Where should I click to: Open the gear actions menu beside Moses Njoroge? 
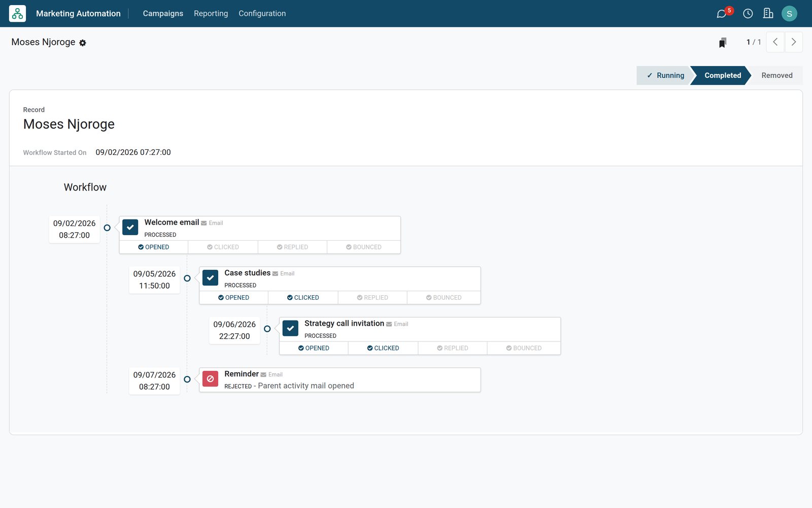[x=83, y=43]
